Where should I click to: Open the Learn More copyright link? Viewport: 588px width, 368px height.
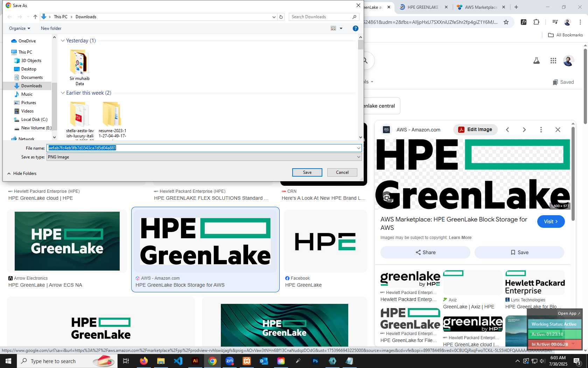[x=460, y=238]
